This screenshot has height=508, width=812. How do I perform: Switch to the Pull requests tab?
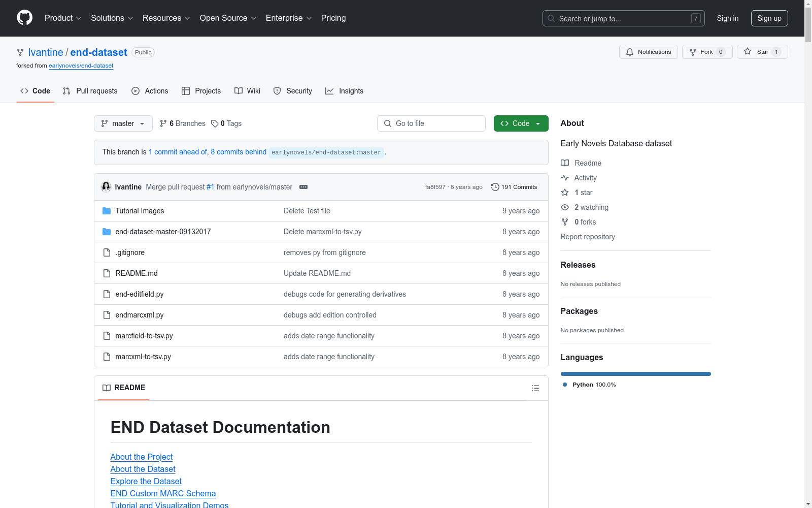90,91
